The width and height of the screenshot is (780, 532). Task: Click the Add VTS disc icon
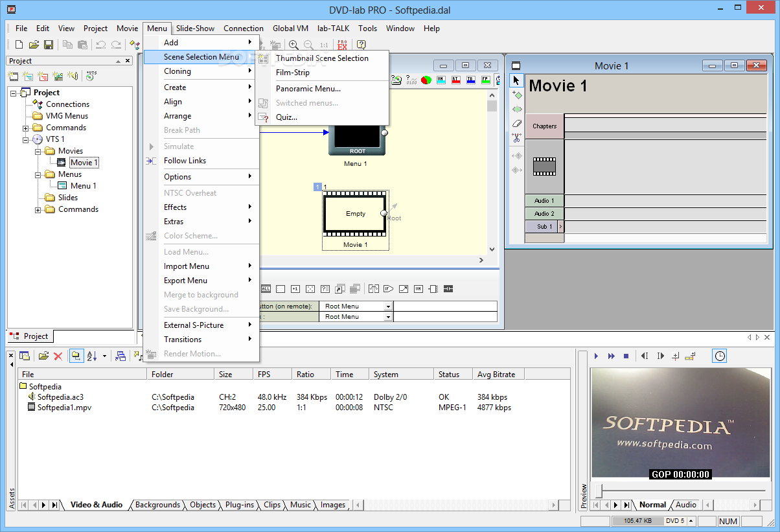(x=91, y=76)
